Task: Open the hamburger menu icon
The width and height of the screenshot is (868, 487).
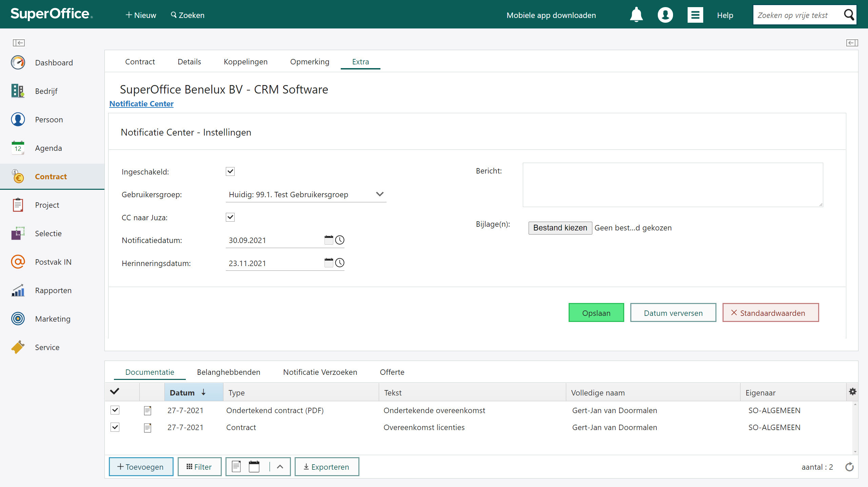Action: 695,15
